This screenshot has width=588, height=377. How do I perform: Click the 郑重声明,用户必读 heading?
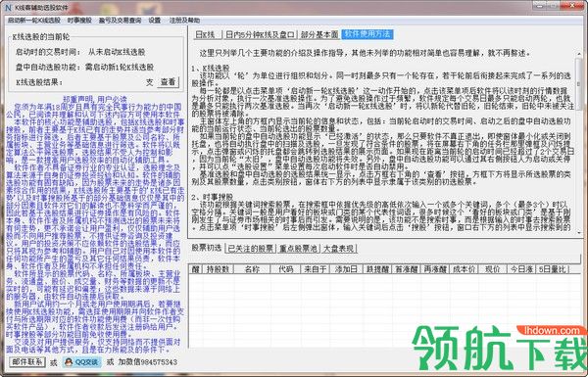pyautogui.click(x=95, y=100)
